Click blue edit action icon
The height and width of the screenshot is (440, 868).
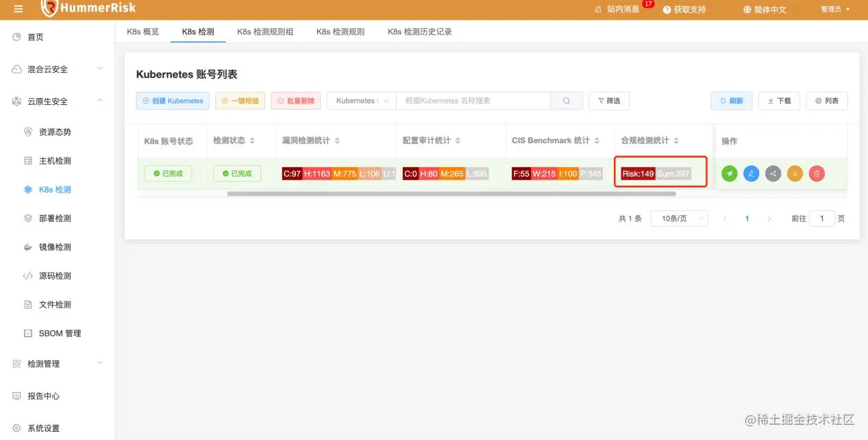(x=752, y=174)
